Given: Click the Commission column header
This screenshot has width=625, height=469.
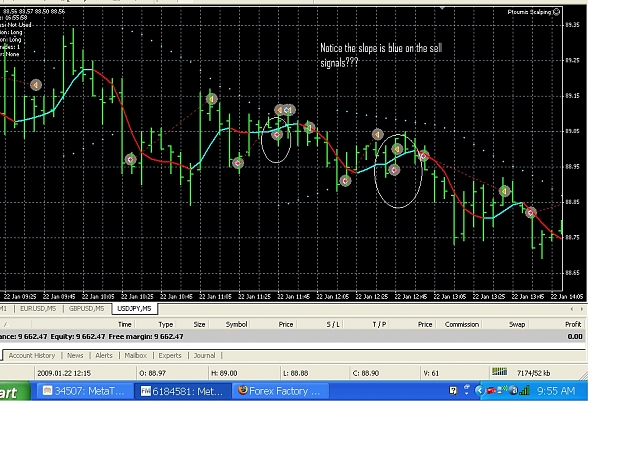Looking at the screenshot, I should click(462, 324).
